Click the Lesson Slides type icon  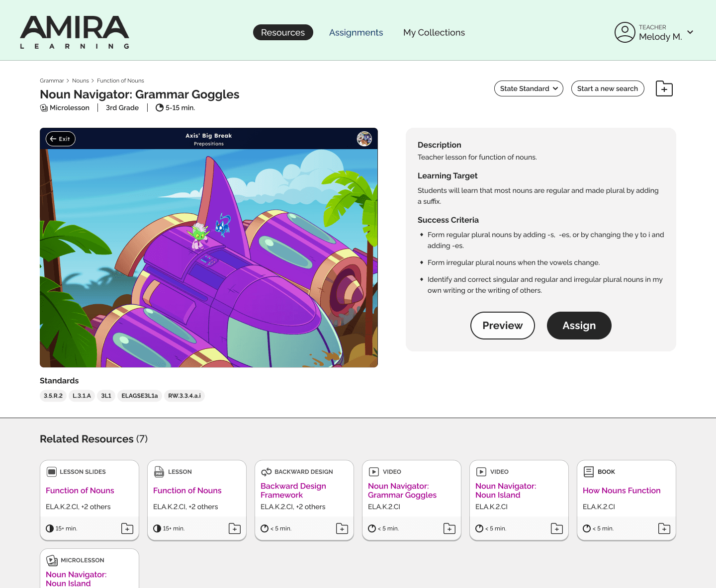click(x=51, y=472)
